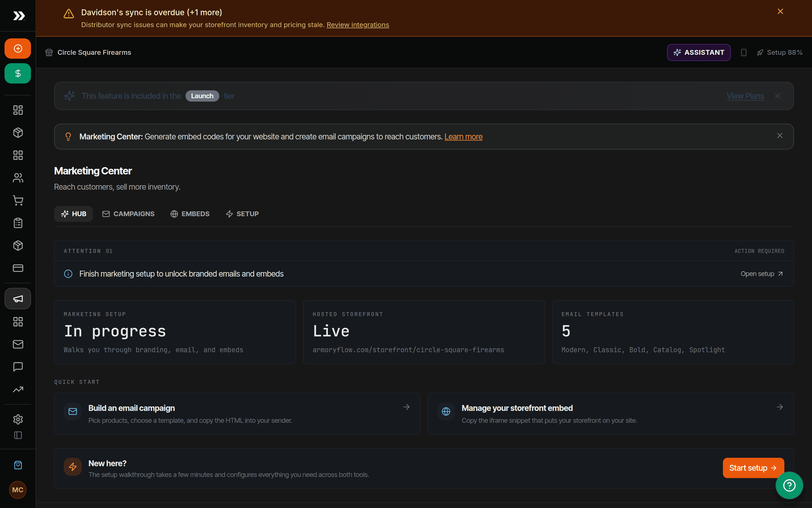The image size is (812, 508).
Task: Open the dashboard layout icon in the sidebar
Action: (18, 110)
